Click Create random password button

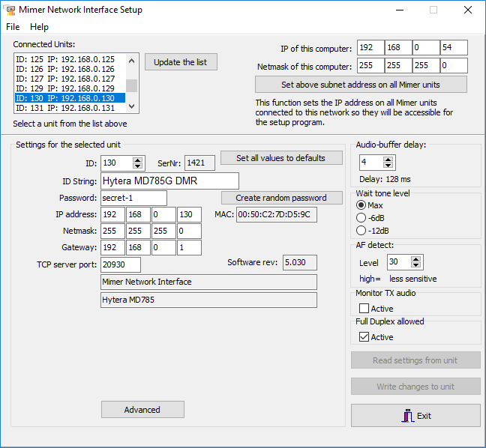282,198
